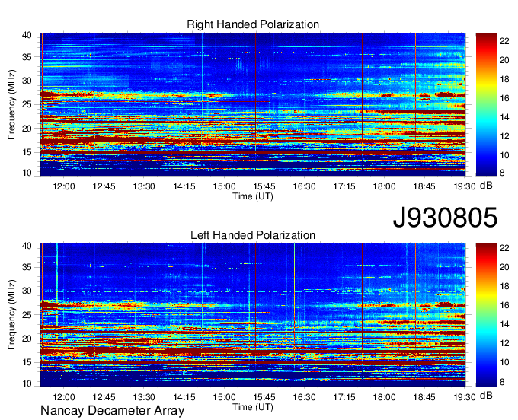Viewport: 518px width, 420px height.
Task: Click the 12:00 time tick of the left-handed plot
Action: pyautogui.click(x=64, y=397)
